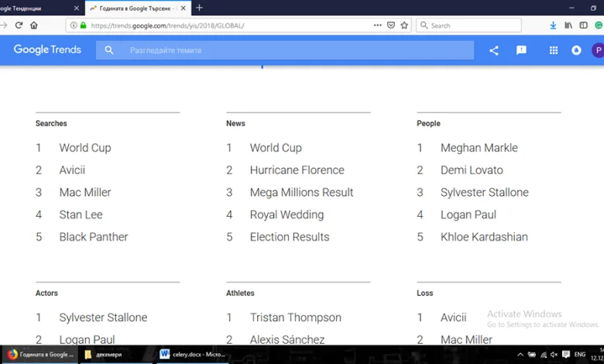This screenshot has width=604, height=364.
Task: Open Avicii in Loss list
Action: [x=453, y=318]
